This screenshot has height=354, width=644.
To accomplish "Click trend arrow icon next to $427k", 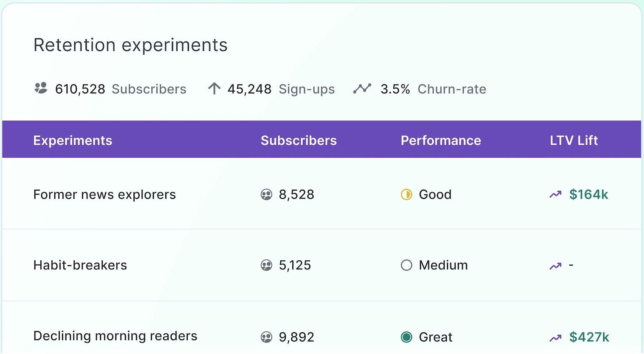I will click(x=555, y=338).
